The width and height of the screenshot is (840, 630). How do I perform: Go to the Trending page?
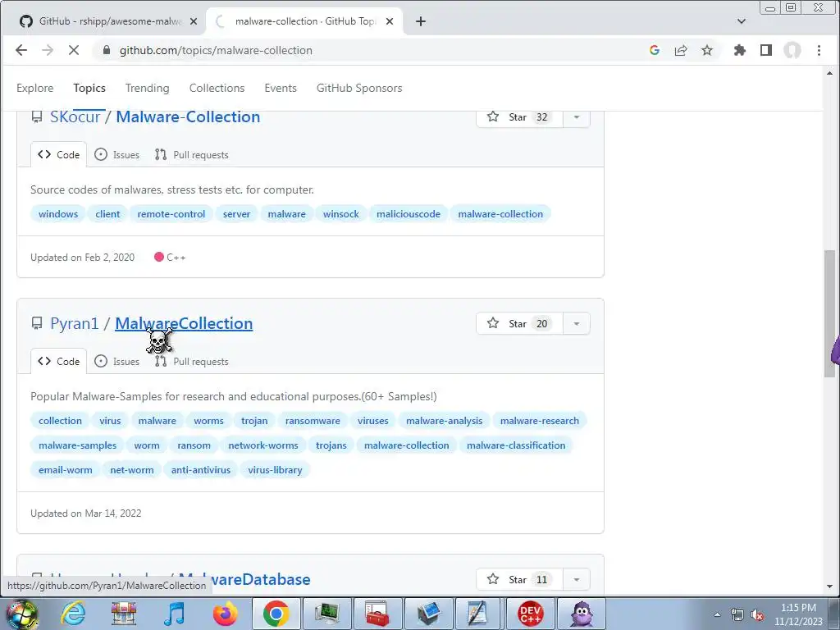coord(148,88)
